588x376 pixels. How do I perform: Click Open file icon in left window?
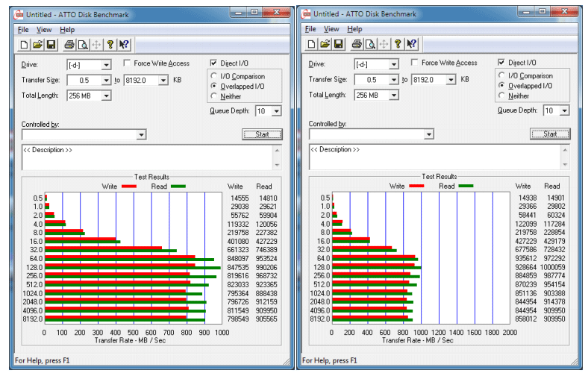(x=37, y=45)
